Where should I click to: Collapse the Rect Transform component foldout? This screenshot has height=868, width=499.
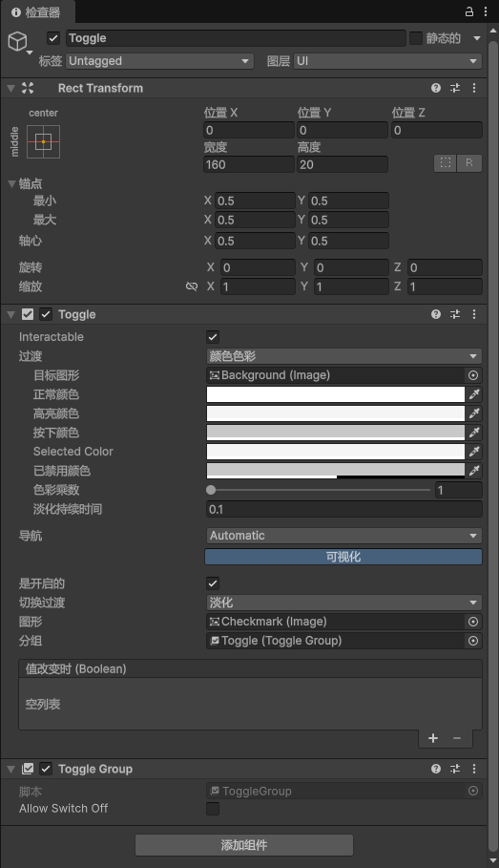coord(10,88)
